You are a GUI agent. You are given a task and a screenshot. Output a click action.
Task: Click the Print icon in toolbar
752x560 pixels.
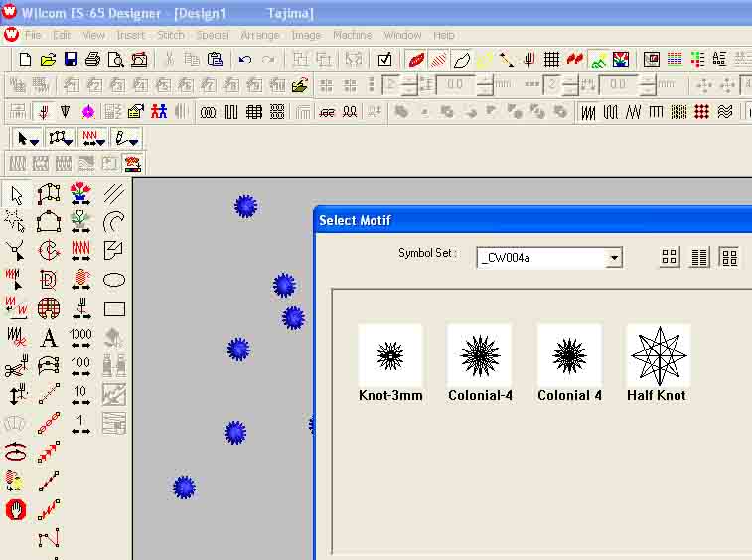tap(92, 60)
